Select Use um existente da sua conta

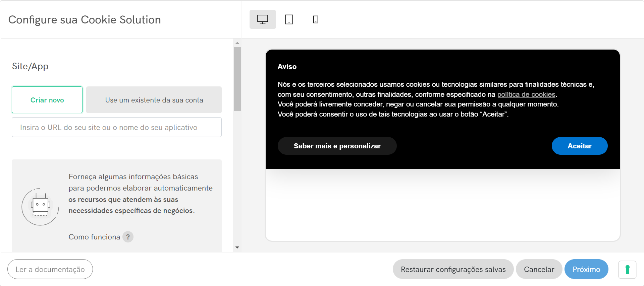[x=154, y=100]
